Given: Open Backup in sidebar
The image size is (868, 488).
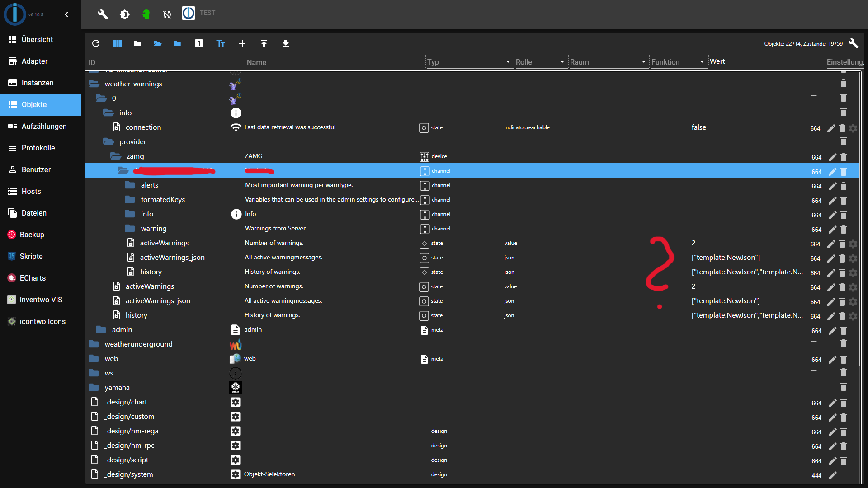Looking at the screenshot, I should pyautogui.click(x=40, y=235).
